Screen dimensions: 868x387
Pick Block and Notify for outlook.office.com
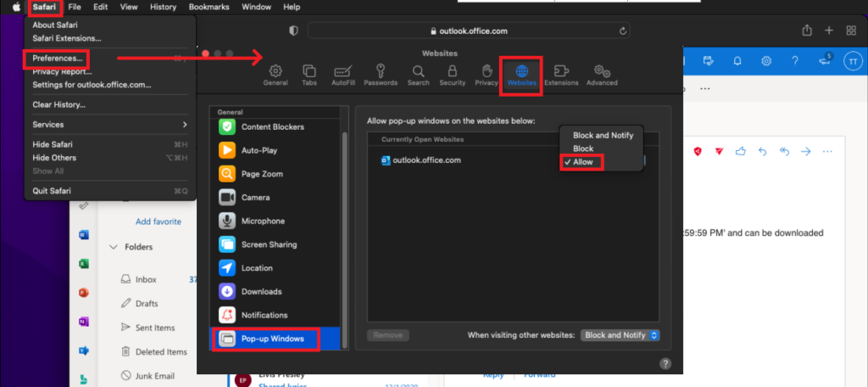603,136
